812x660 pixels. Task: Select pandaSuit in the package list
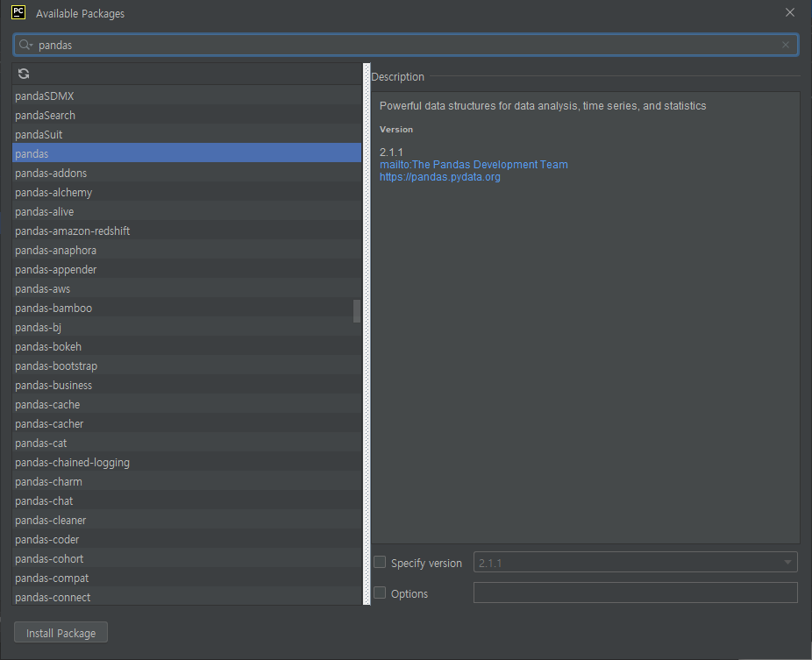(x=187, y=135)
